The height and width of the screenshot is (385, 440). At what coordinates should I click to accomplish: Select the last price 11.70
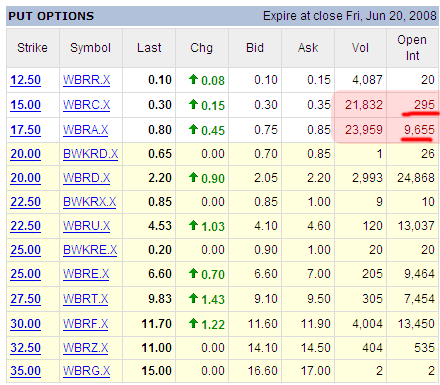click(156, 324)
